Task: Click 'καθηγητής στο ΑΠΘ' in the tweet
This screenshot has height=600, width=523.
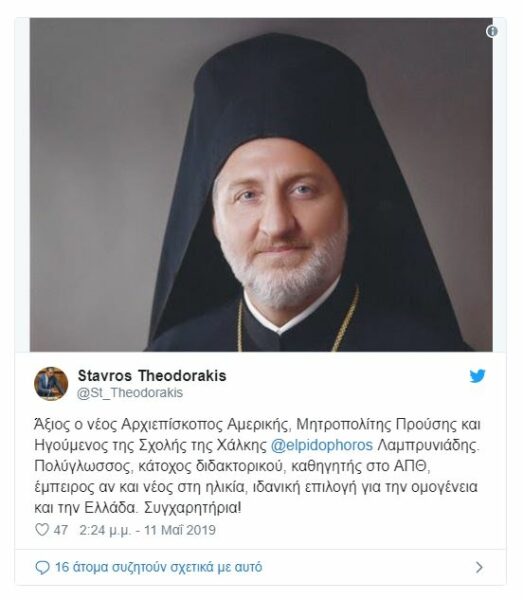Action: [x=358, y=466]
